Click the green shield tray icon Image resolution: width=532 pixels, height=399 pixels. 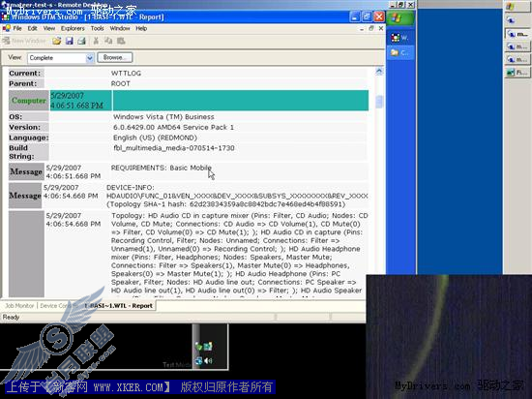tap(198, 347)
